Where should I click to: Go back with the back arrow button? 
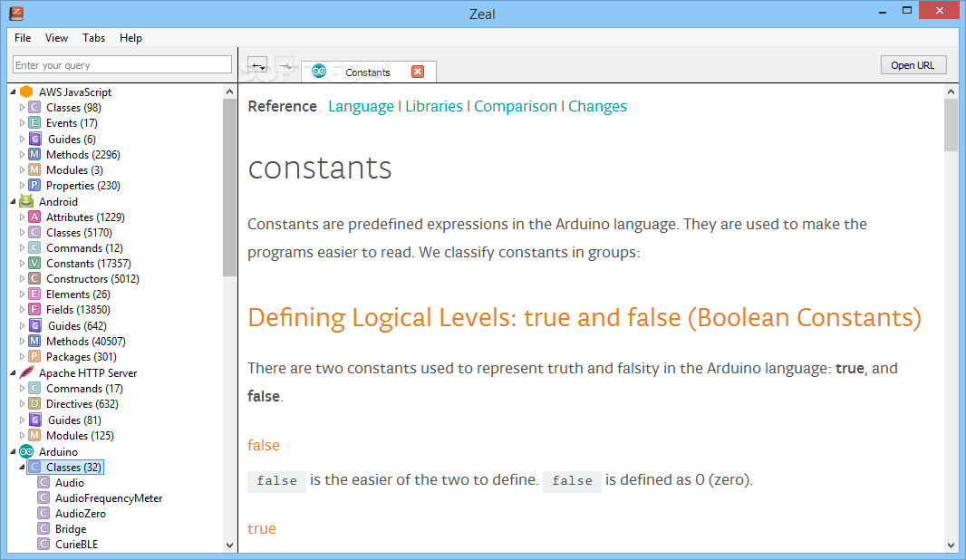257,65
